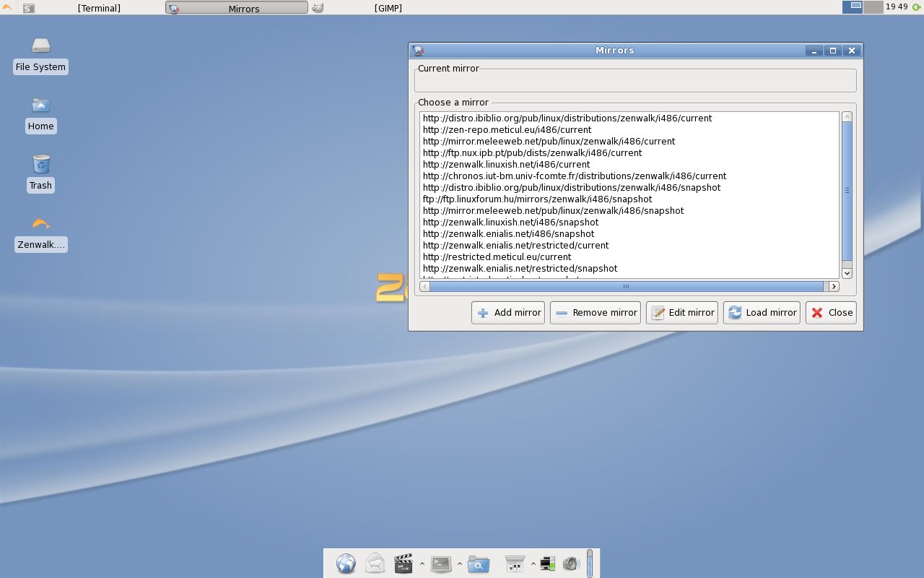This screenshot has width=924, height=578.
Task: Select the Mirrors taskbar entry
Action: [x=237, y=8]
